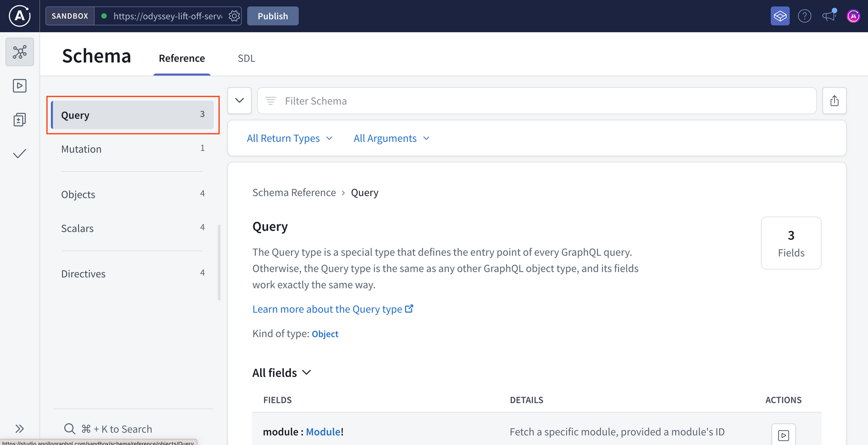Switch to the SDL tab

pyautogui.click(x=246, y=58)
